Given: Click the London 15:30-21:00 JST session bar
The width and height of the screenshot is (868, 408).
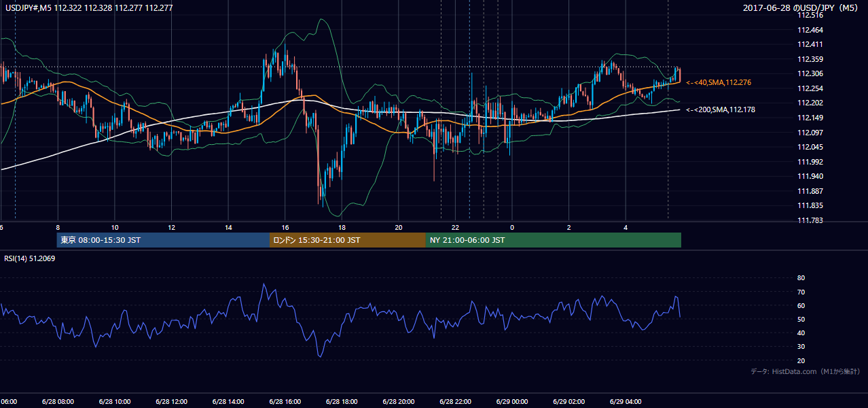Looking at the screenshot, I should point(348,240).
